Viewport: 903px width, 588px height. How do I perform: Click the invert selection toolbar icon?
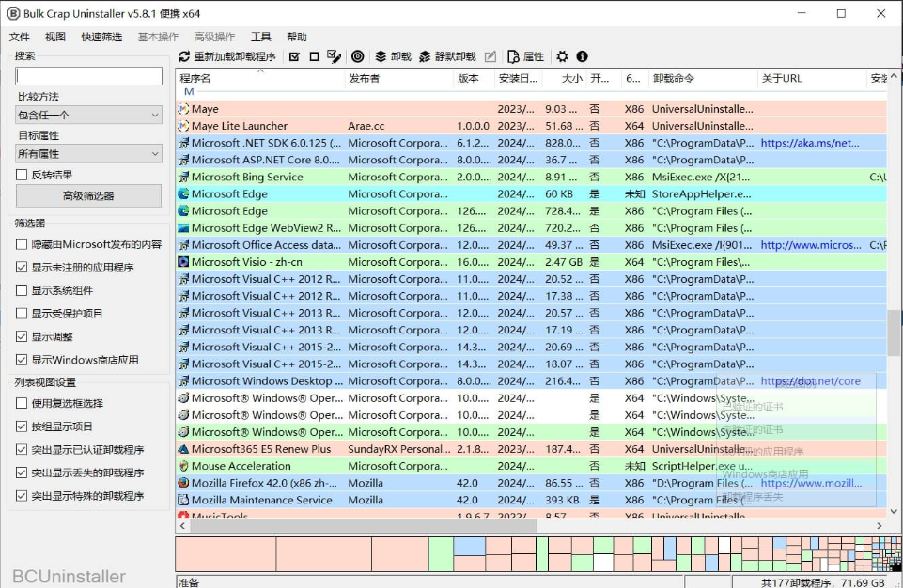(x=334, y=56)
